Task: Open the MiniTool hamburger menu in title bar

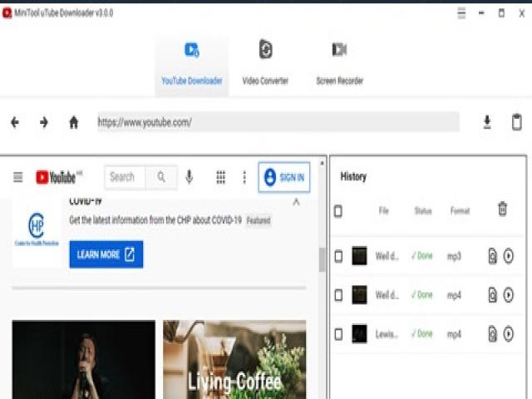Action: (x=461, y=13)
